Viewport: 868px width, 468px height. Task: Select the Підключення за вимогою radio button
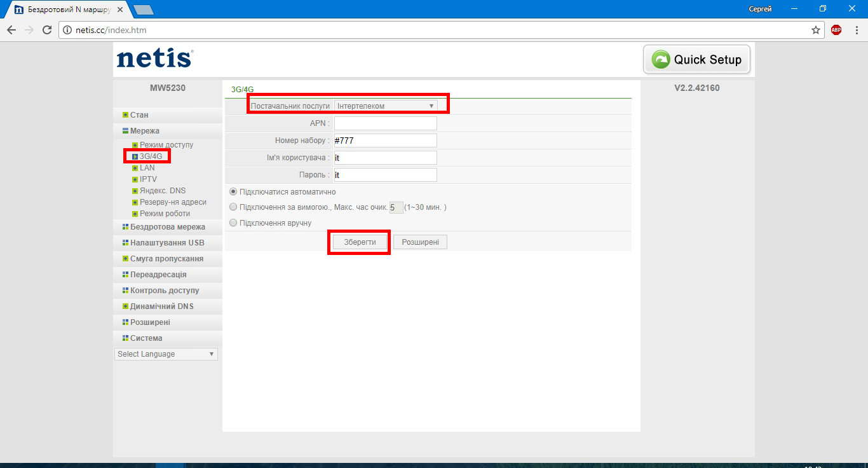click(233, 207)
